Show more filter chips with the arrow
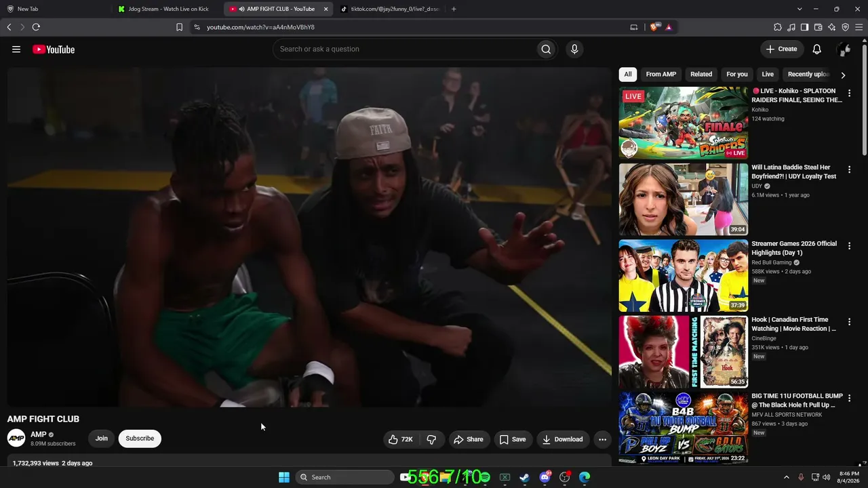The image size is (868, 488). 843,75
